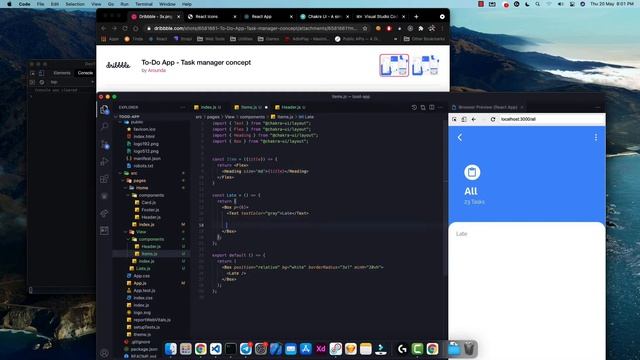Open manifest.json in the Explorer
This screenshot has width=640, height=360.
coord(147,158)
